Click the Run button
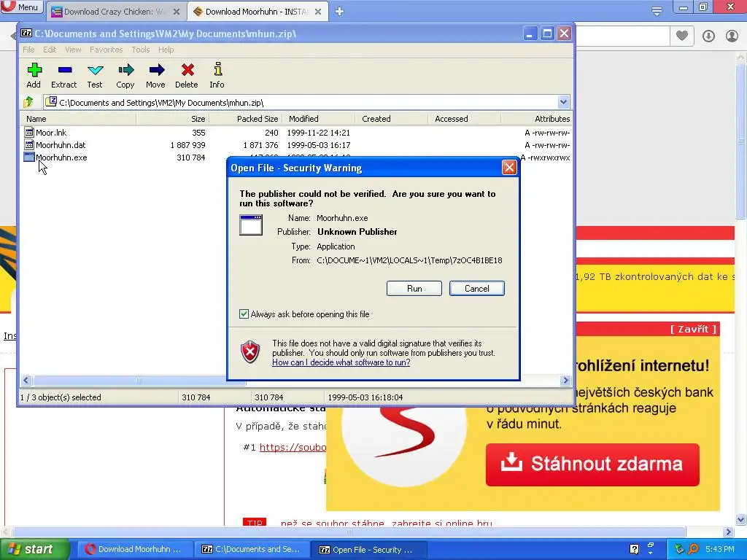The image size is (747, 560). coord(414,289)
